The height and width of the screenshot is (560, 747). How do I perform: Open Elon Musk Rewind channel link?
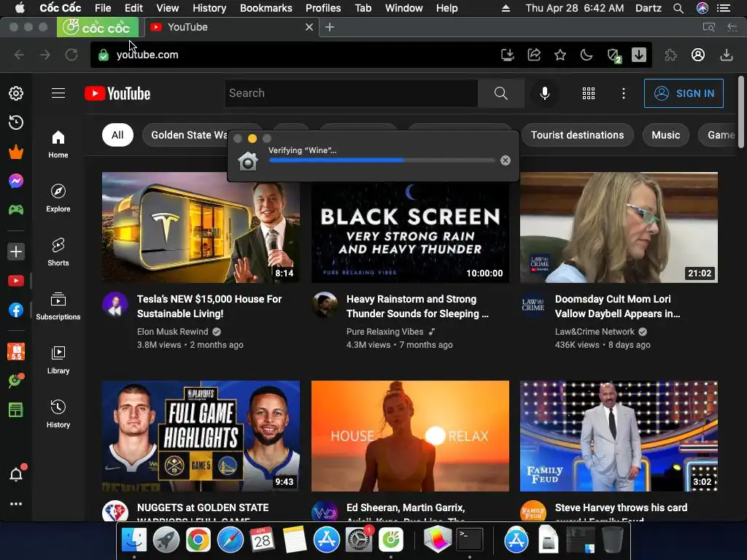[x=172, y=332]
